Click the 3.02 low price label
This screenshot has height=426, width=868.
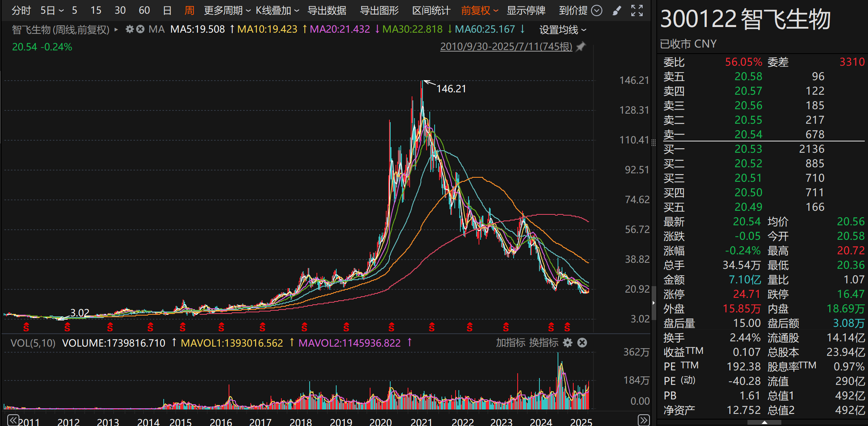80,313
